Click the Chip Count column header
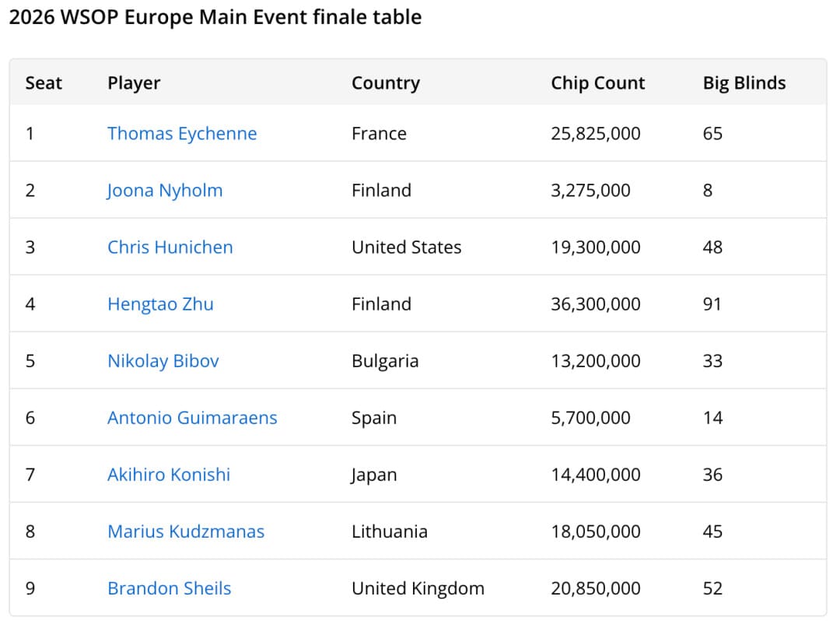Screen dimensions: 840x628 click(598, 83)
